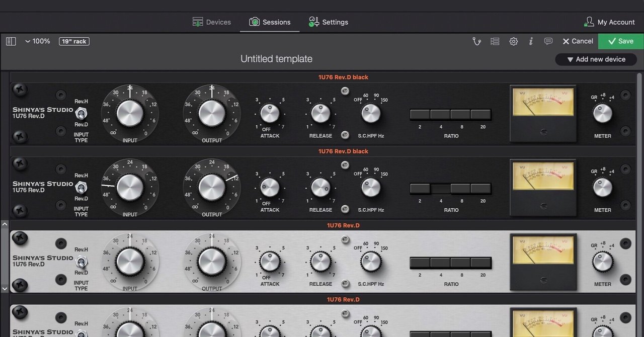Click the RELEASE knob on fully visible silver unit
Image resolution: width=644 pixels, height=337 pixels.
(x=320, y=262)
